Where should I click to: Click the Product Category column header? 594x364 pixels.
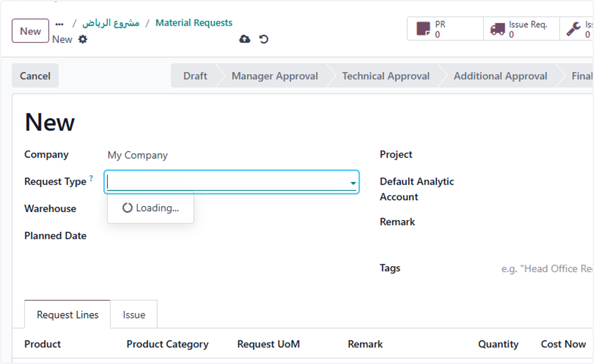tap(167, 344)
